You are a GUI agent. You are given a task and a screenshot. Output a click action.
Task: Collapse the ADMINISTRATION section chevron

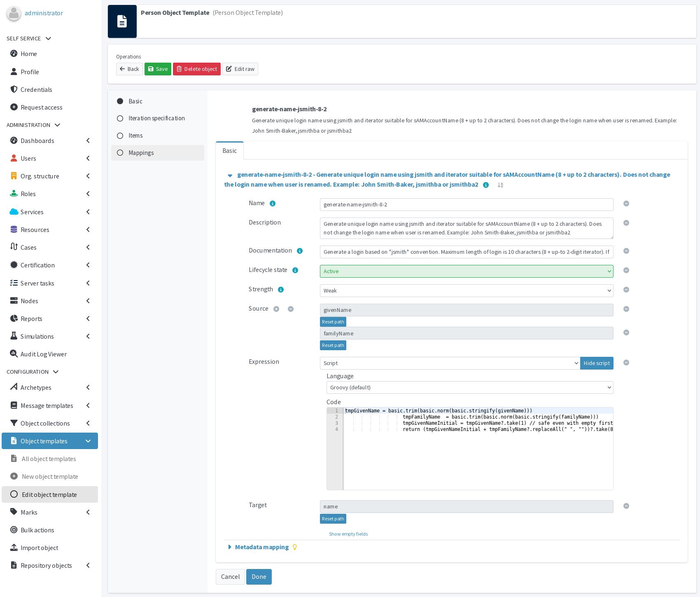(x=57, y=125)
